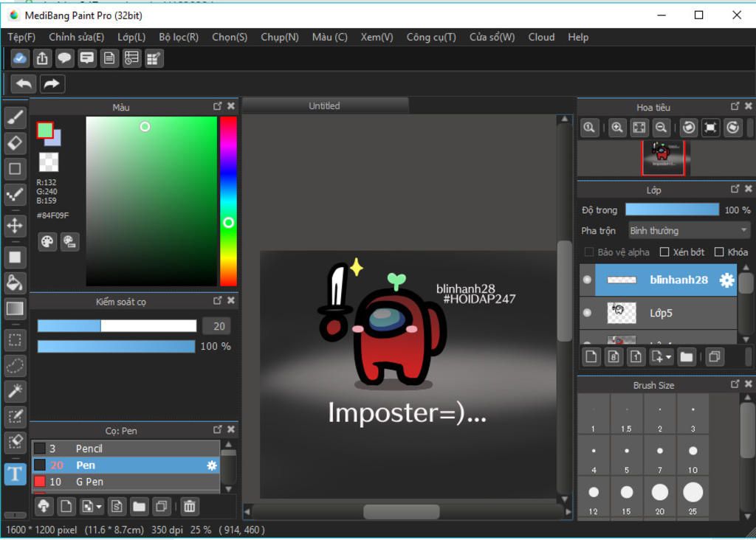The height and width of the screenshot is (540, 756).
Task: Choose brush size 25 preset
Action: (693, 498)
